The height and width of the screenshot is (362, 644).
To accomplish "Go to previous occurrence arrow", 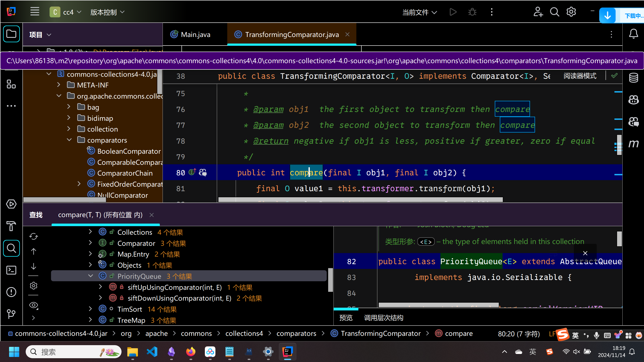I will click(33, 251).
